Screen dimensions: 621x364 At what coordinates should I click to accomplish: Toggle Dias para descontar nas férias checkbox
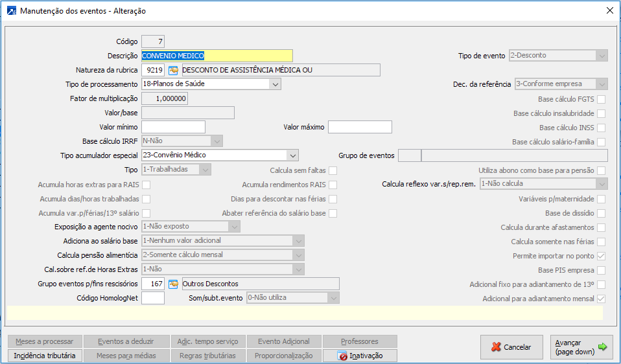[x=333, y=199]
